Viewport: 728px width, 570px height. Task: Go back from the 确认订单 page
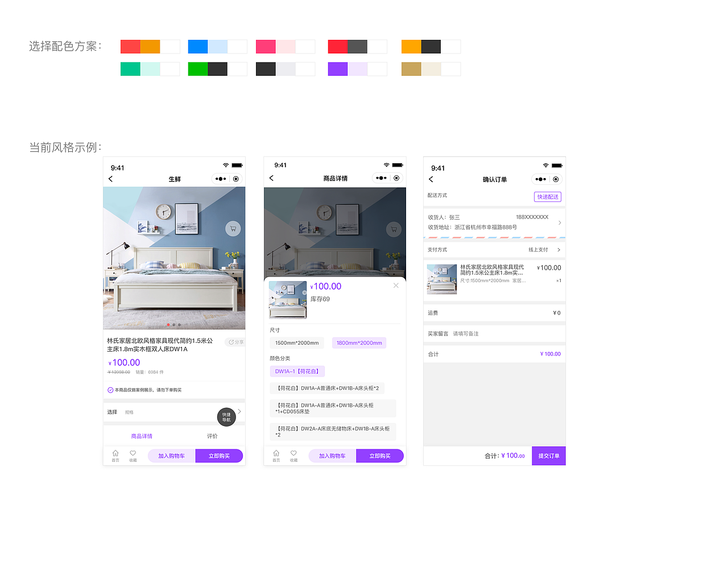431,179
